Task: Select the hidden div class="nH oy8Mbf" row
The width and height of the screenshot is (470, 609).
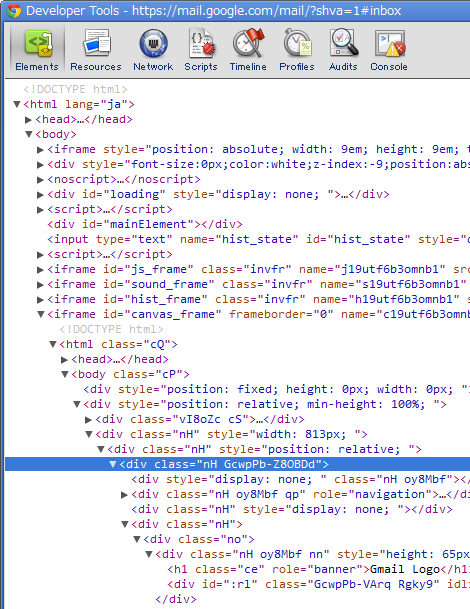Action: 301,479
